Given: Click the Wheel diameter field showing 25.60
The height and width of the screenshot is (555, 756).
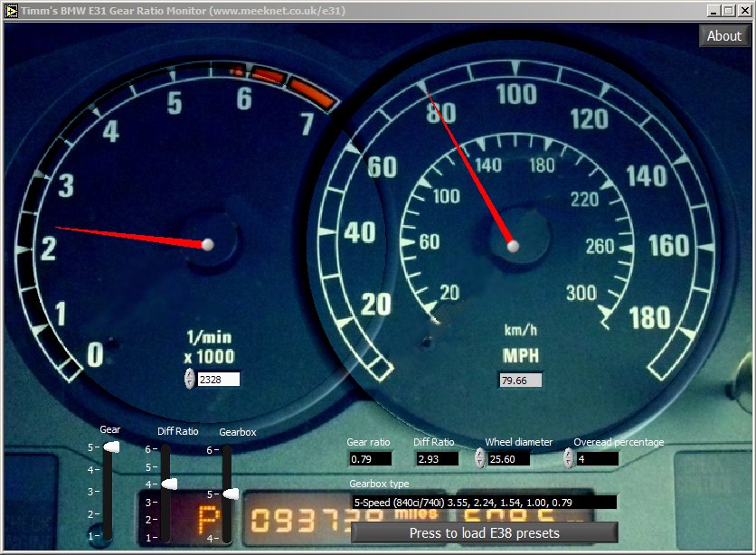Looking at the screenshot, I should pyautogui.click(x=508, y=458).
